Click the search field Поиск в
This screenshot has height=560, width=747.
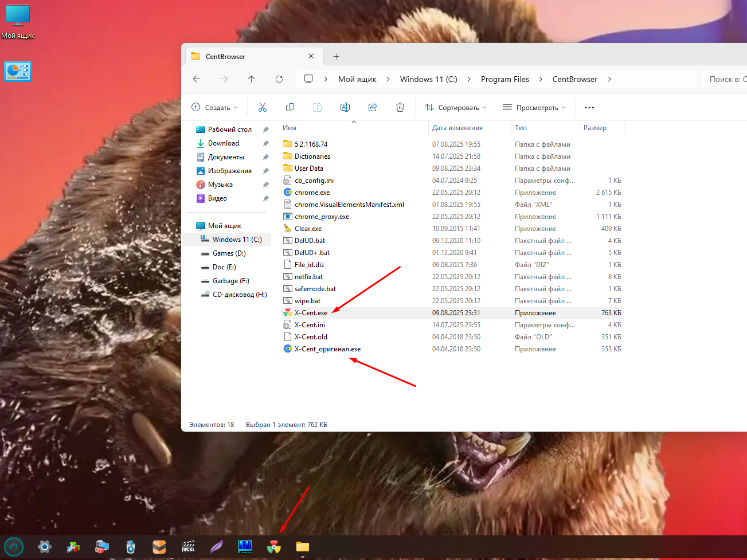(723, 79)
